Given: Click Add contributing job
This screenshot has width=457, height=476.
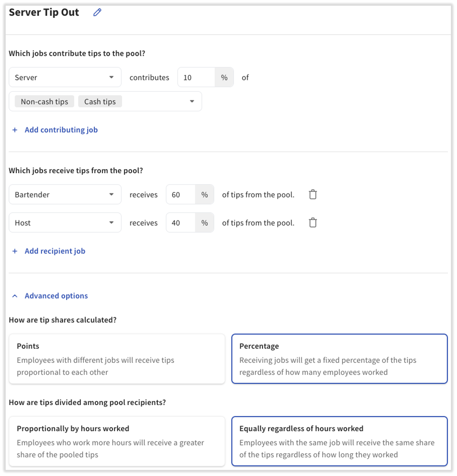Looking at the screenshot, I should click(61, 130).
